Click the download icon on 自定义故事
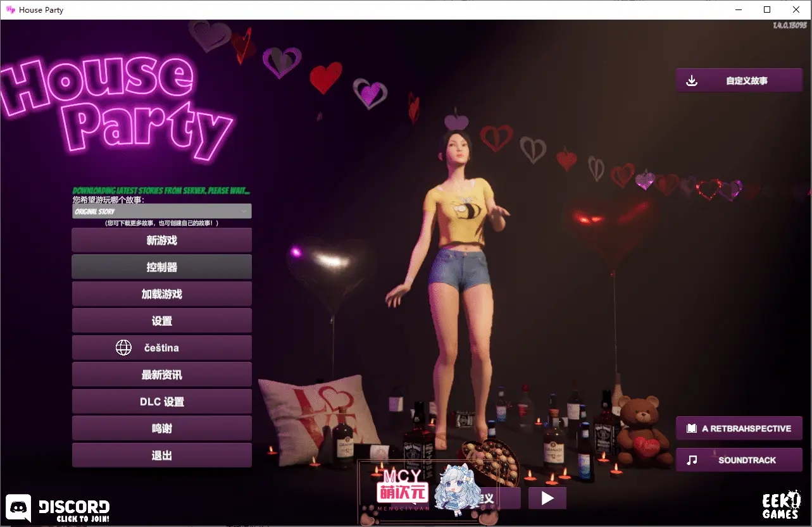 pos(692,81)
